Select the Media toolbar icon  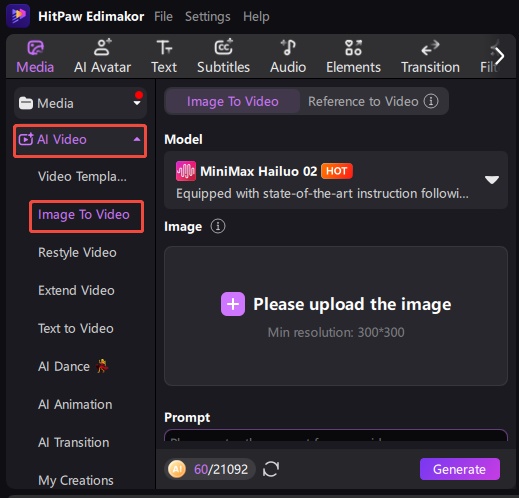coord(35,48)
